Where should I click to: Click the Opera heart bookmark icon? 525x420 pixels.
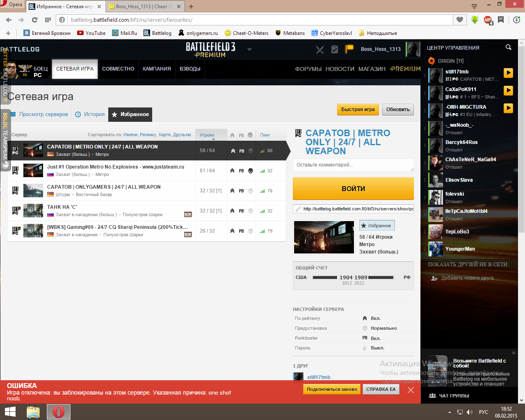coord(460,20)
